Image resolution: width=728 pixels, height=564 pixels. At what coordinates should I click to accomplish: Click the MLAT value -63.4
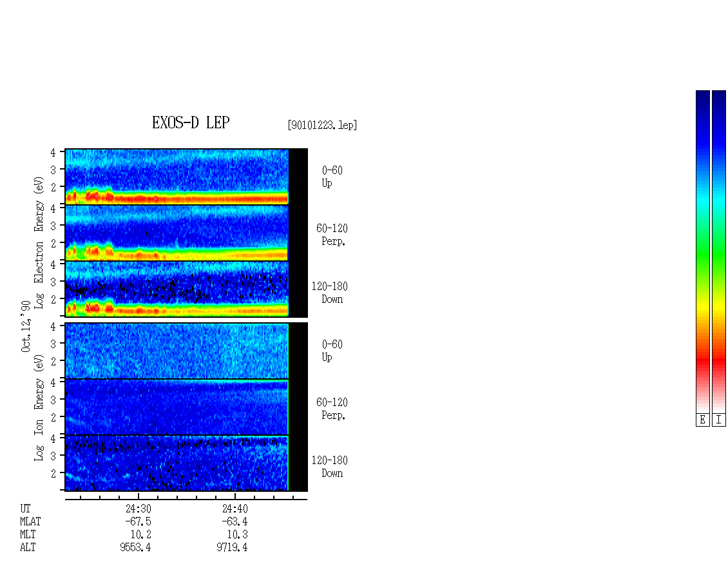(x=235, y=521)
